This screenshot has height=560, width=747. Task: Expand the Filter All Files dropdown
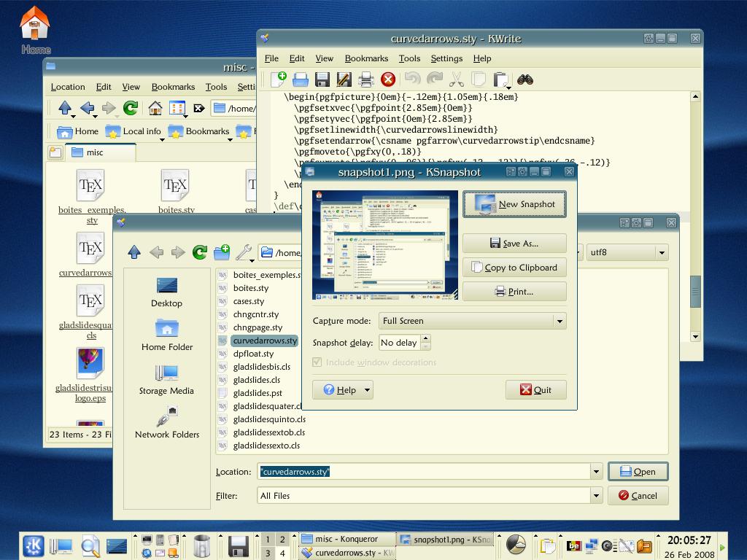(596, 496)
